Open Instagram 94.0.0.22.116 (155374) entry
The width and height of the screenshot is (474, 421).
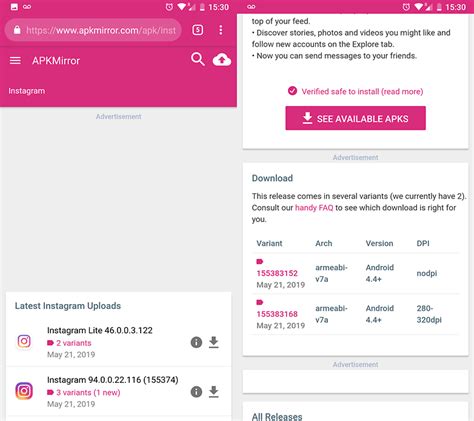[113, 380]
